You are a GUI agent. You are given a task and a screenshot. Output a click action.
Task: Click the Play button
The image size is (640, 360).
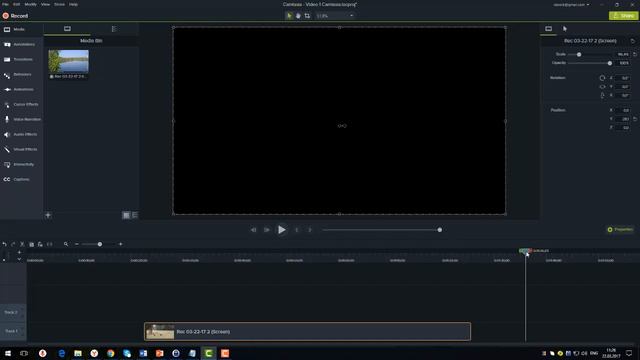[x=282, y=230]
